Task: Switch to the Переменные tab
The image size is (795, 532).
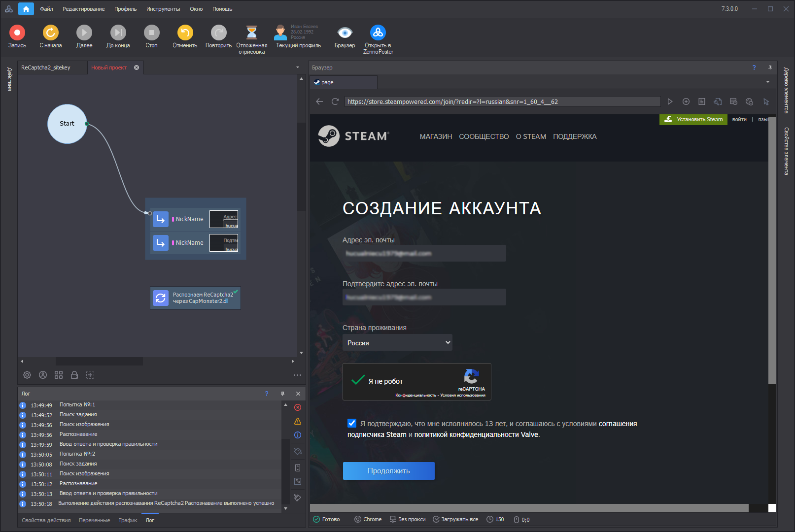Action: 94,520
